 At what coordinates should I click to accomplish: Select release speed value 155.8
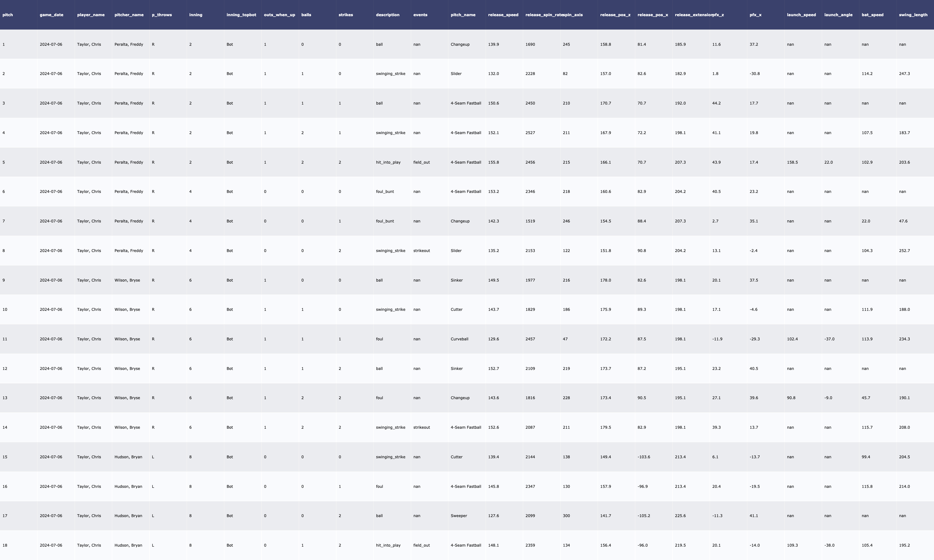(x=493, y=162)
